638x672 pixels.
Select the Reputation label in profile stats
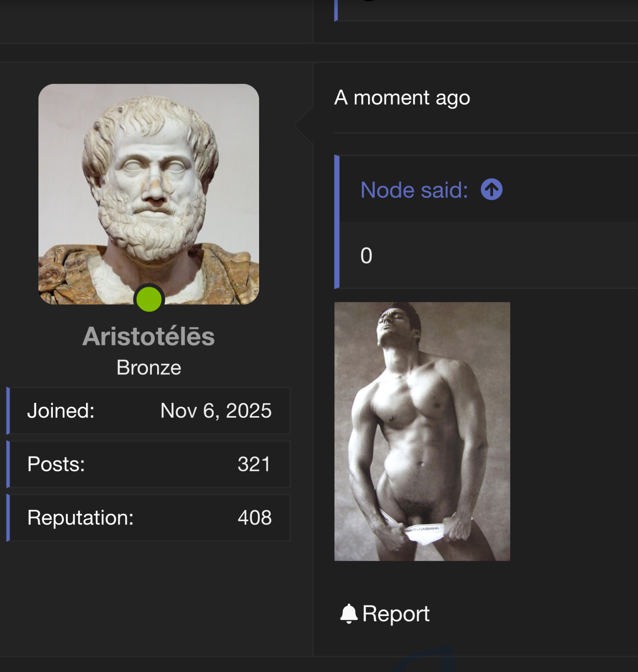tap(80, 518)
